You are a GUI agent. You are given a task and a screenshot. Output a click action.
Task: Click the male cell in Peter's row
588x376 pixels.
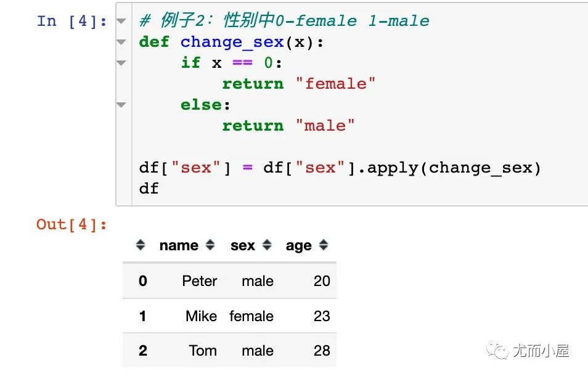pyautogui.click(x=258, y=281)
